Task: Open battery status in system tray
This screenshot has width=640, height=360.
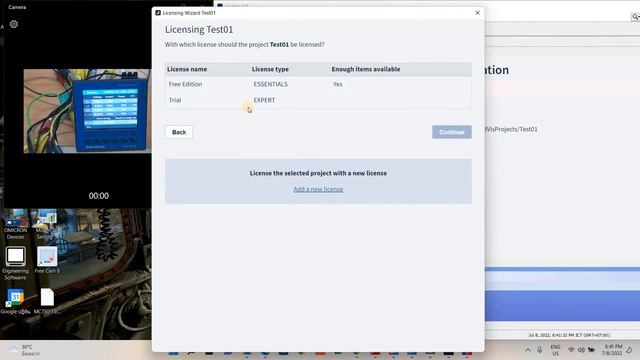Action: [591, 350]
